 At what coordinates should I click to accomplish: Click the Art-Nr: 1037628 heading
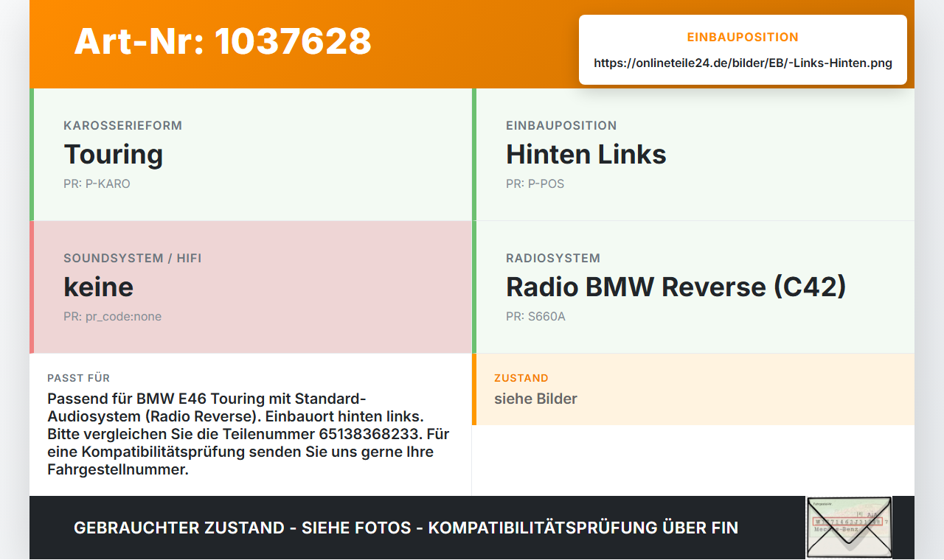click(x=223, y=41)
